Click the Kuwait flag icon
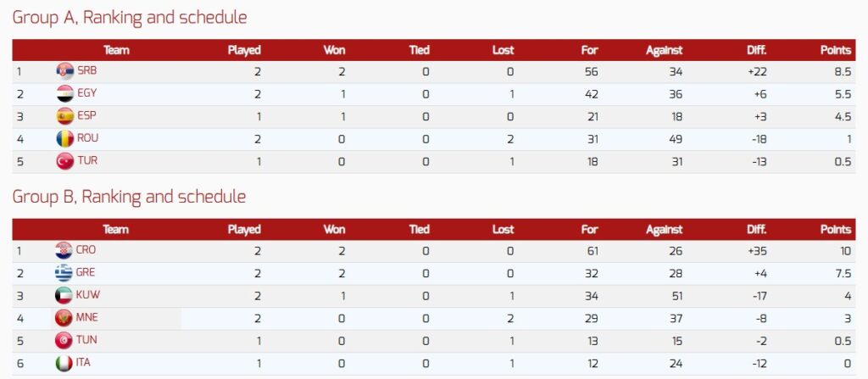Screen dimensions: 868x379 [64, 296]
